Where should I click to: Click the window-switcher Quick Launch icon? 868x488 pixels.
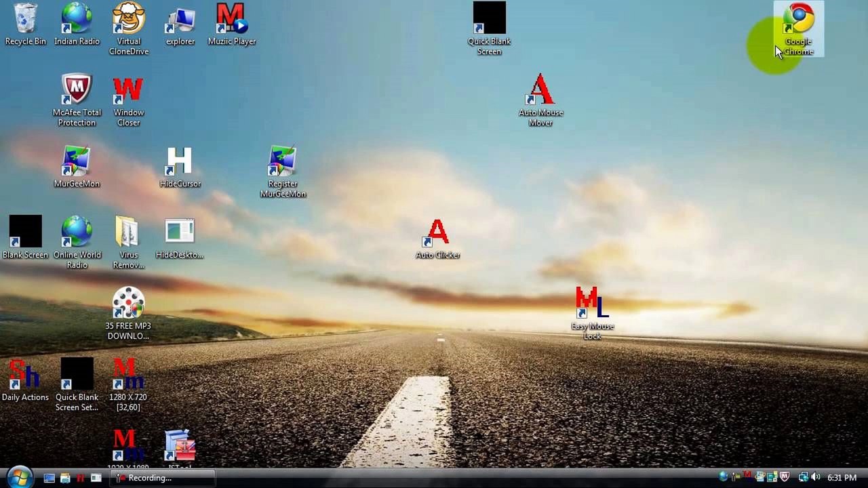(x=96, y=478)
